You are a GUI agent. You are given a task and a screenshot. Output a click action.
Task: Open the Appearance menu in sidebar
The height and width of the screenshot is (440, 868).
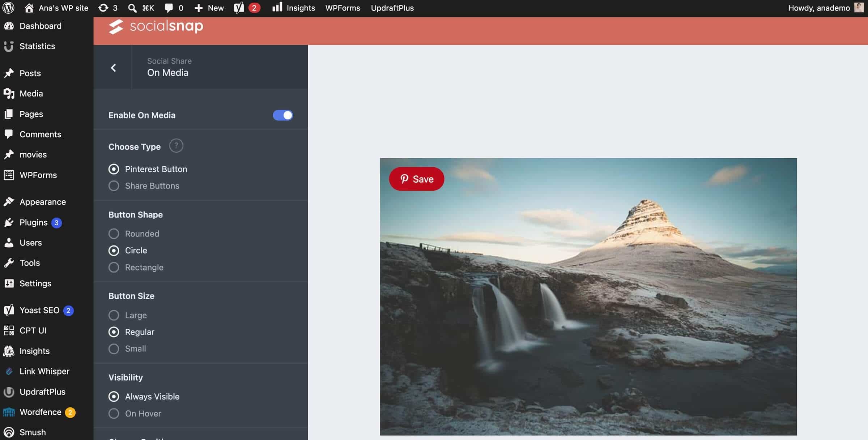pyautogui.click(x=43, y=202)
